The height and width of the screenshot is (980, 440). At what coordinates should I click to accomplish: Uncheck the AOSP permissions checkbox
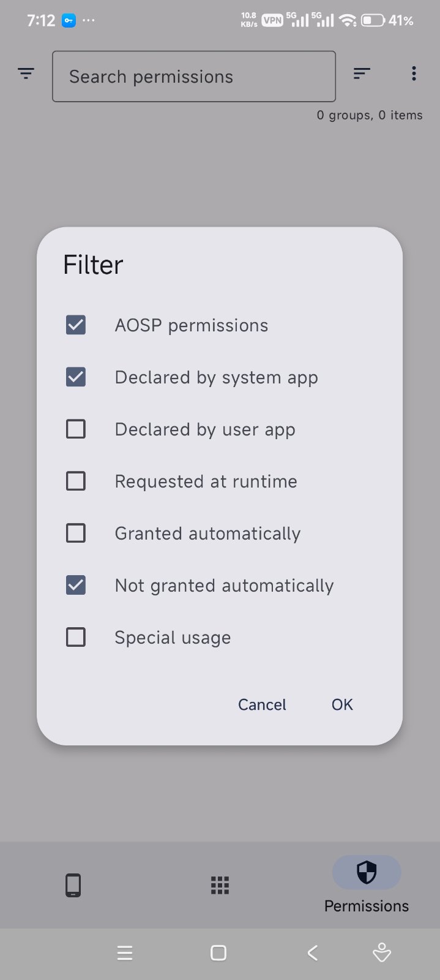[76, 325]
